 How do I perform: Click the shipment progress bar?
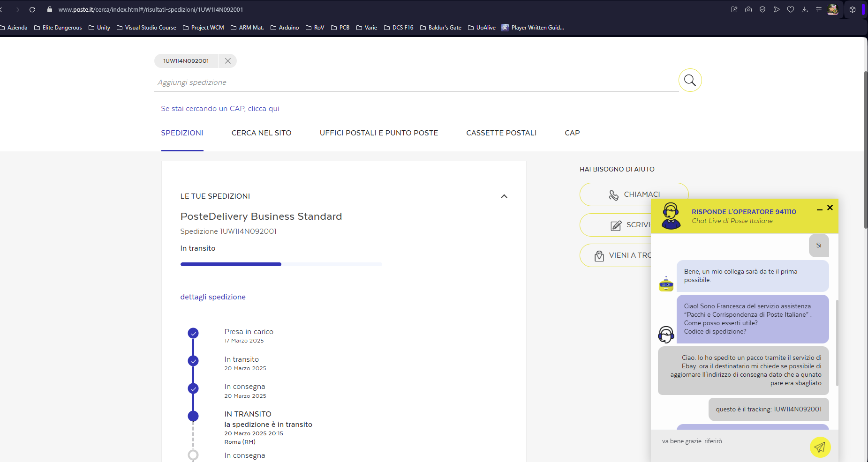tap(281, 264)
